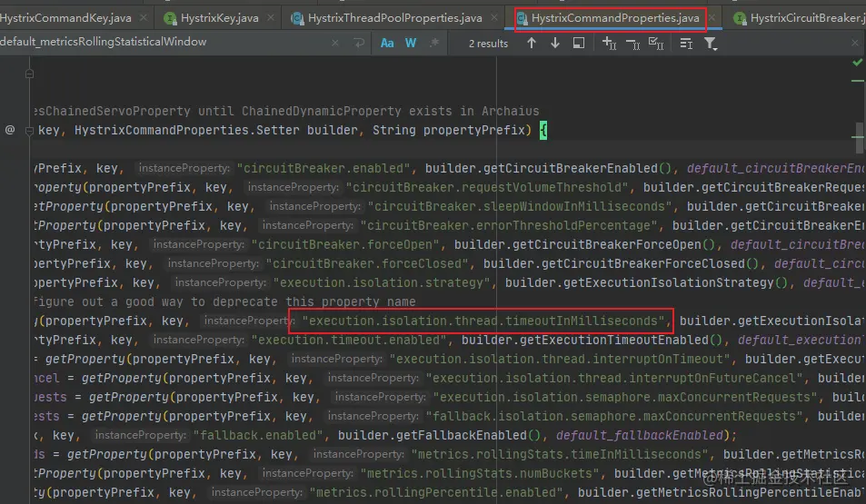The image size is (866, 504).
Task: Unselect the current occurrence
Action: [x=633, y=43]
